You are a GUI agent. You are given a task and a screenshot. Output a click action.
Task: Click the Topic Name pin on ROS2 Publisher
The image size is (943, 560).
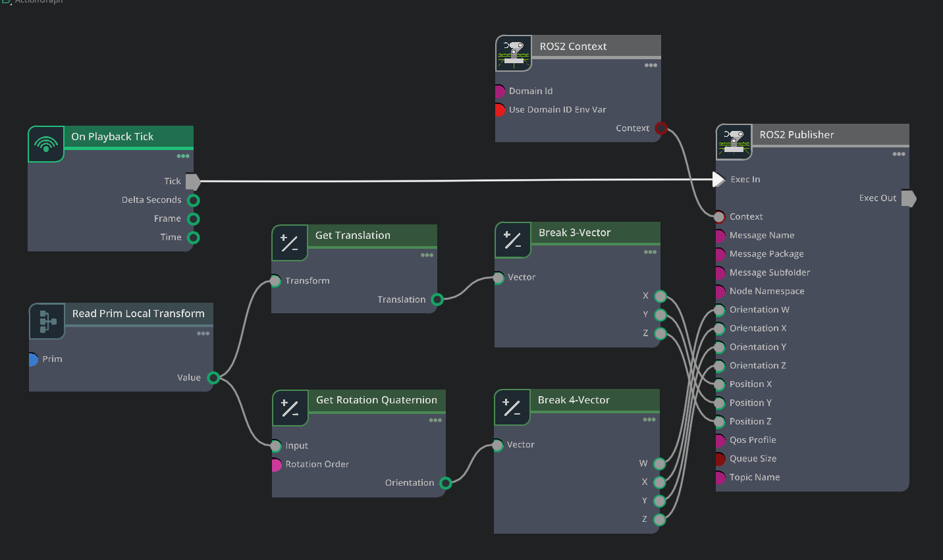click(x=719, y=477)
